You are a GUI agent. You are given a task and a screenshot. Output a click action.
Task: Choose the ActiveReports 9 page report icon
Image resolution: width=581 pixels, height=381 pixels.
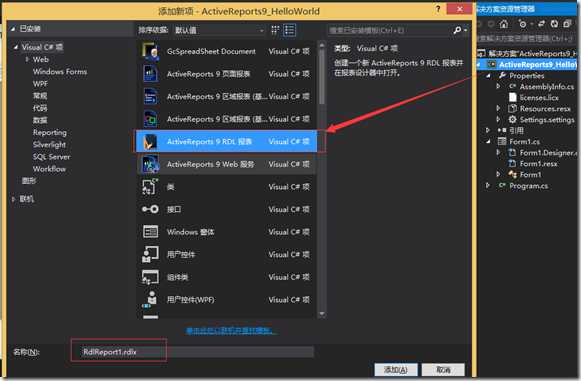(x=150, y=74)
